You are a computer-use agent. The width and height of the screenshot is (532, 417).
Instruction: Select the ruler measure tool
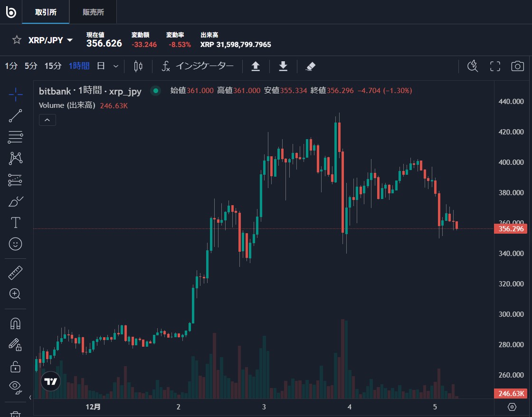point(14,272)
